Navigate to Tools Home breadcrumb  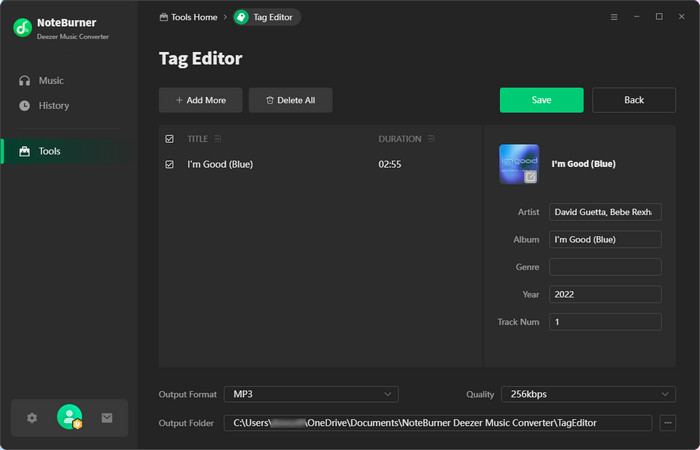[188, 17]
